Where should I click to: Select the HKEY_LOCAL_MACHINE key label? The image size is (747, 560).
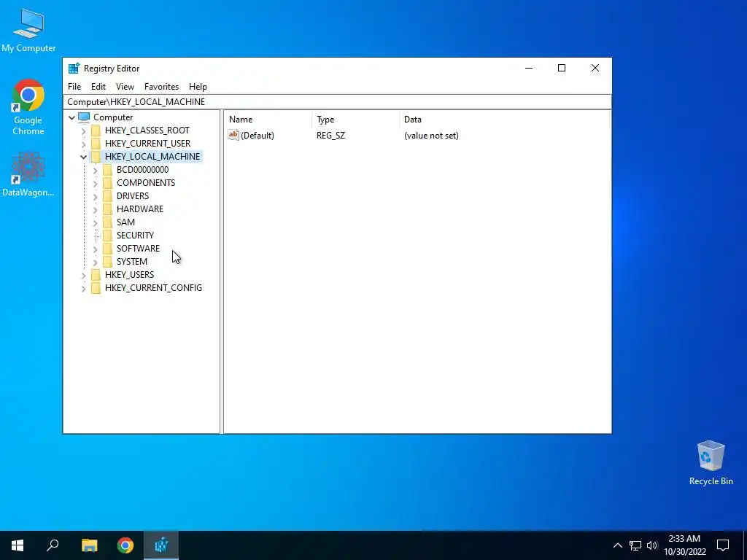click(152, 156)
